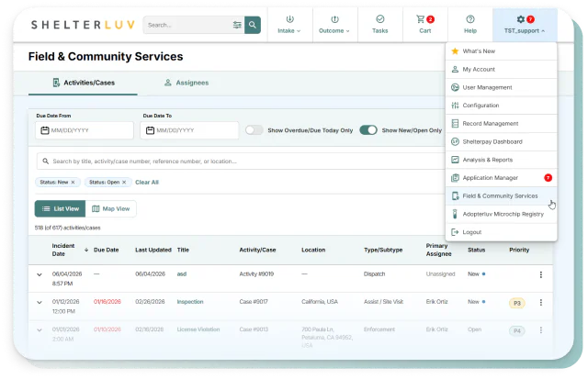Switch to Assignees tab

(x=187, y=83)
